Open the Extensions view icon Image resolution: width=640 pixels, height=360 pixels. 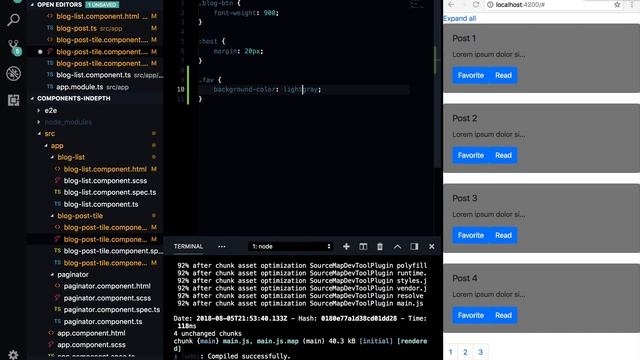click(13, 100)
